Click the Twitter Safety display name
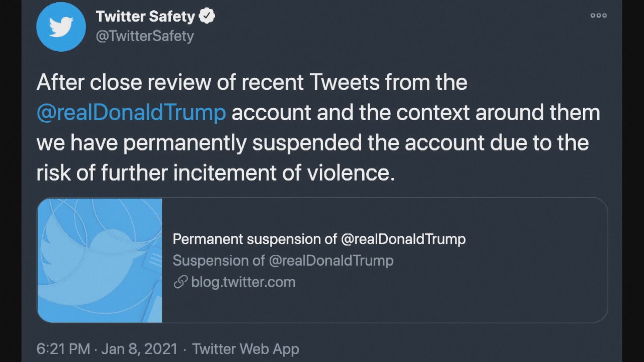Viewport: 644px width, 362px height. (144, 16)
